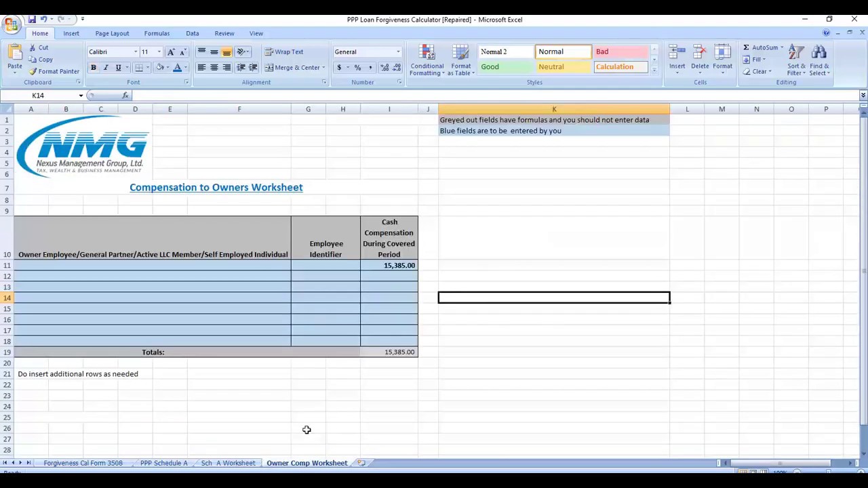Image resolution: width=868 pixels, height=488 pixels.
Task: Center text horizontally
Action: [214, 68]
